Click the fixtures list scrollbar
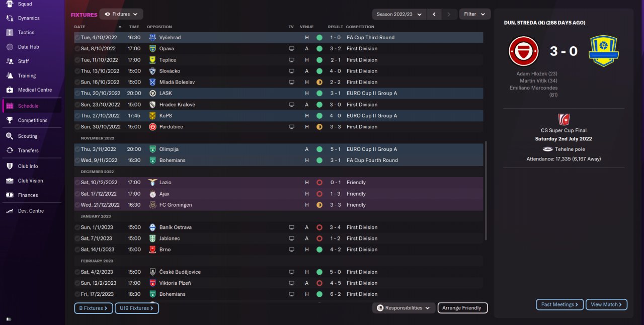Viewport: 644px width, 325px height. click(486, 191)
